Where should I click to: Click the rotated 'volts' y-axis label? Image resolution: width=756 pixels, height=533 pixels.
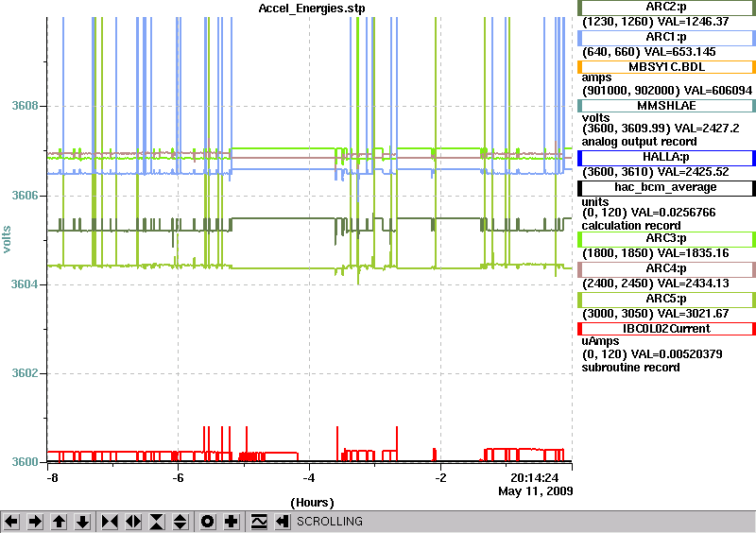coord(7,240)
